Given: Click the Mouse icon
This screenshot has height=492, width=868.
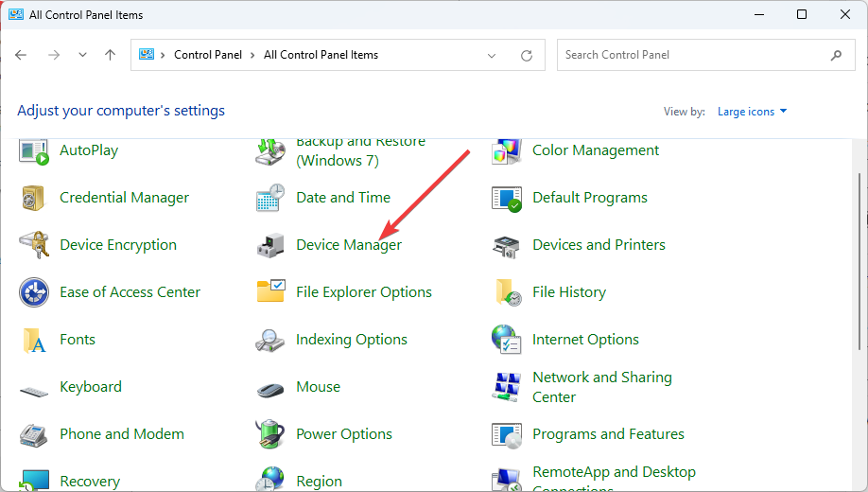Looking at the screenshot, I should (270, 390).
